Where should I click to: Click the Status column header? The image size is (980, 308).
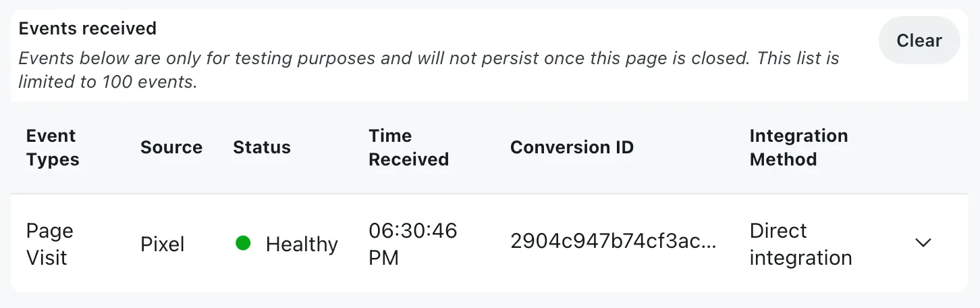pyautogui.click(x=262, y=148)
